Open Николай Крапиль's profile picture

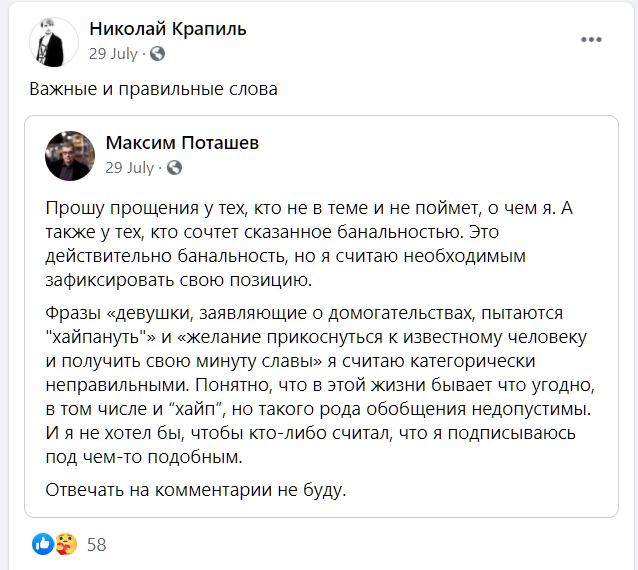coord(54,41)
